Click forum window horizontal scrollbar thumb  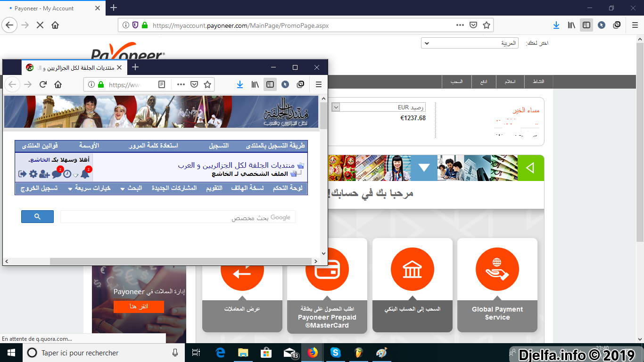[181, 261]
